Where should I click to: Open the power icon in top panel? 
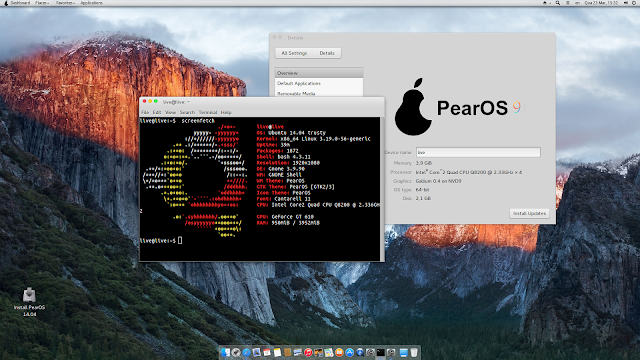click(x=634, y=3)
